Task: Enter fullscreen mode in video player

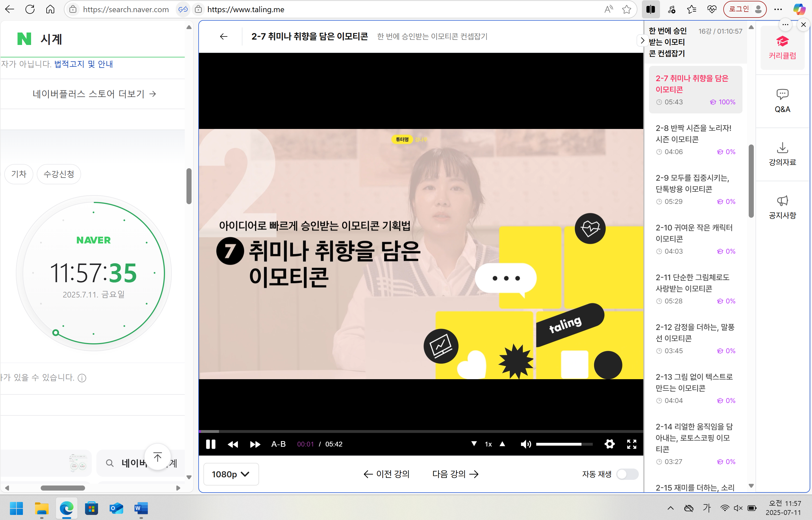Action: (631, 444)
